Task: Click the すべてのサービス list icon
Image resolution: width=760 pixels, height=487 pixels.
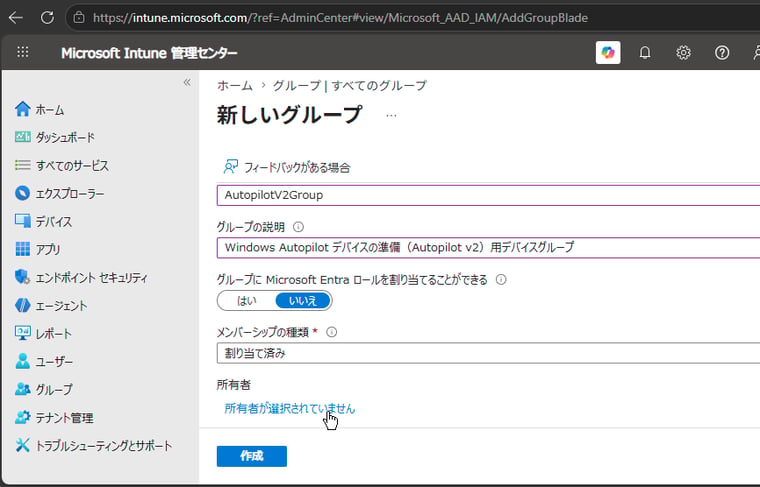Action: tap(22, 165)
